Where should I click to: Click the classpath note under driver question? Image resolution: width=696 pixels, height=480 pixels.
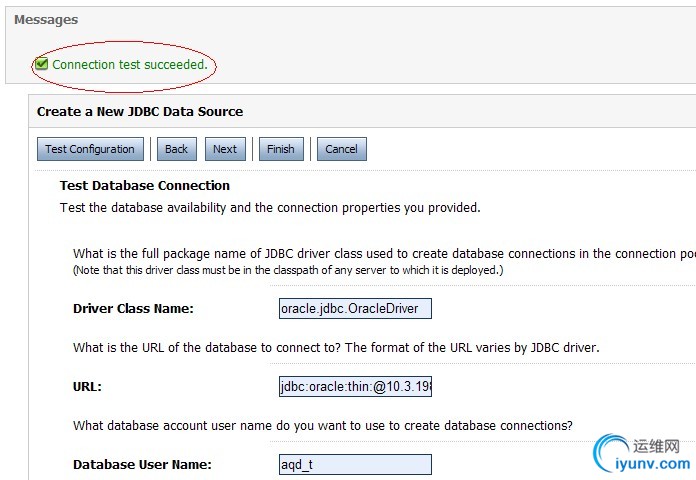288,271
